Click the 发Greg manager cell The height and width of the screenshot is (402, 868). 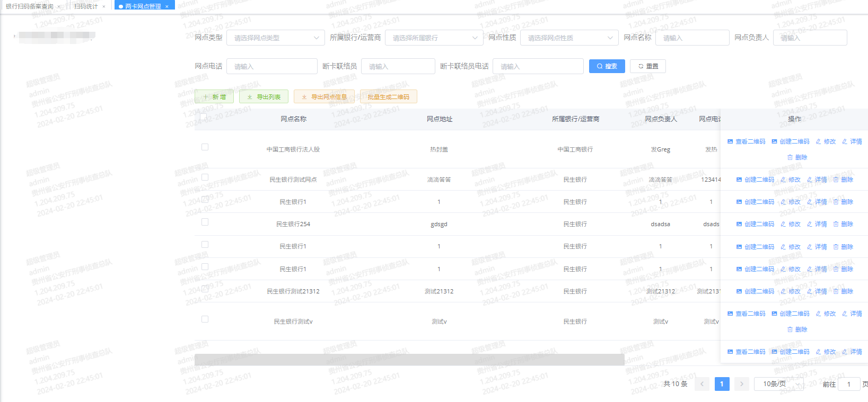point(661,149)
